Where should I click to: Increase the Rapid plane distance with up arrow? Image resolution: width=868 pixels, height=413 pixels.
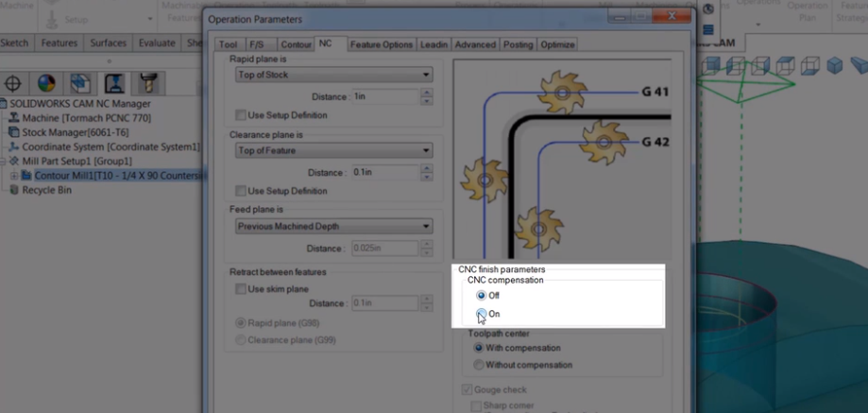tap(426, 93)
